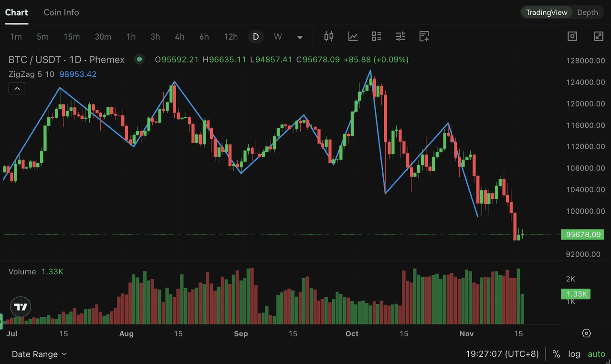Click the TradingView logo watermark
This screenshot has width=611, height=364.
(20, 307)
